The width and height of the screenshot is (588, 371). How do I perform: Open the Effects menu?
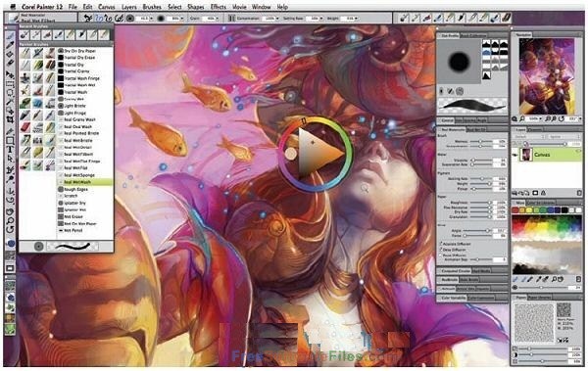click(219, 7)
